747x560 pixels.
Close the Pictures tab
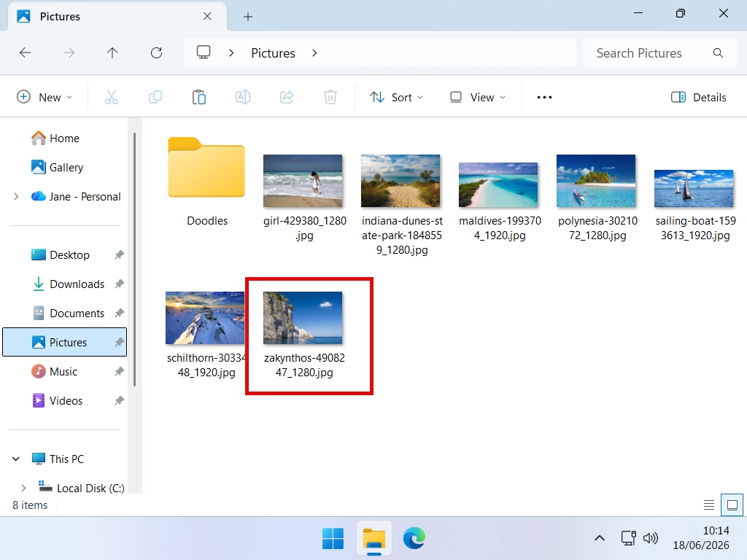[x=207, y=16]
